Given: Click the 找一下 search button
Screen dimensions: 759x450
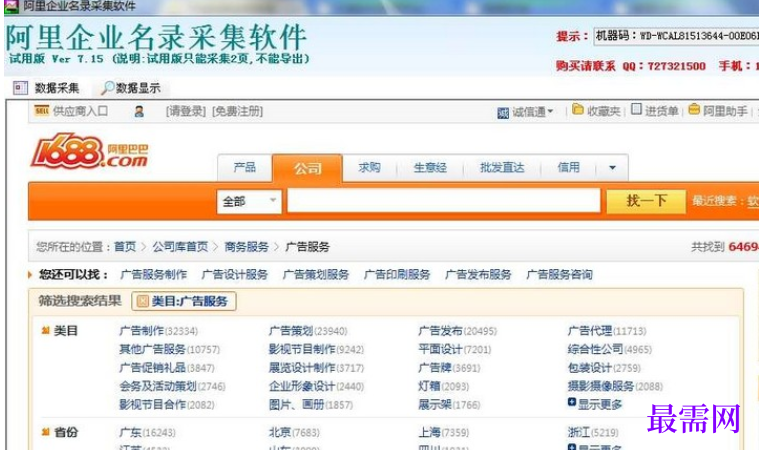Looking at the screenshot, I should tap(646, 201).
